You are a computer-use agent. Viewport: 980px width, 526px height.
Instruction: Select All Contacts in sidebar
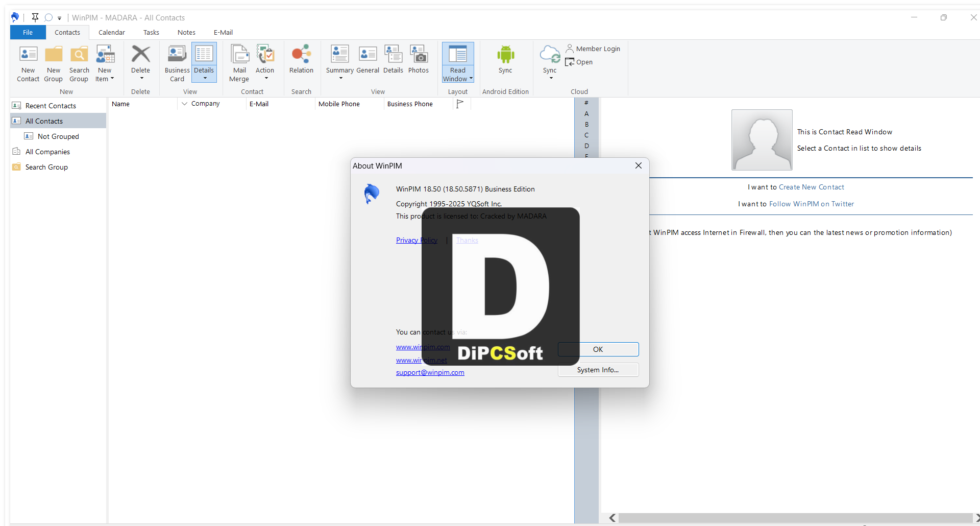58,121
